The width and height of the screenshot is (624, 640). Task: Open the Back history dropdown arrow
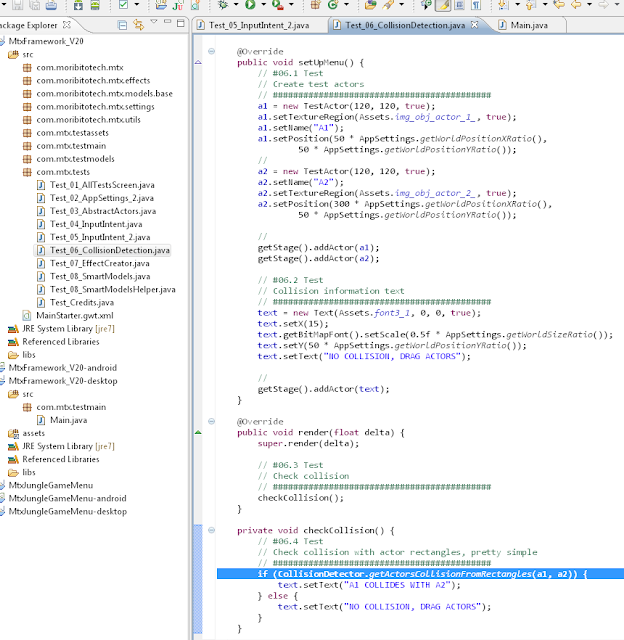[589, 4]
